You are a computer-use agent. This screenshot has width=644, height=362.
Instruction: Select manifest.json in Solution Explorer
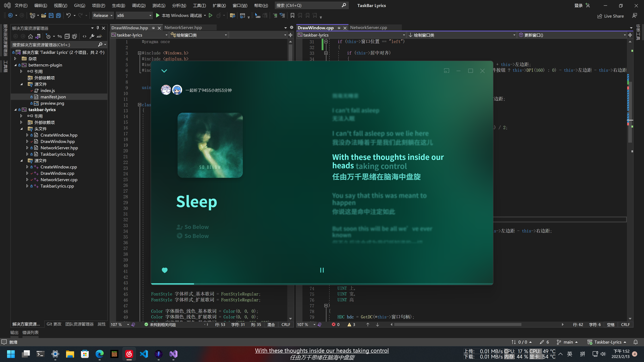click(x=53, y=97)
